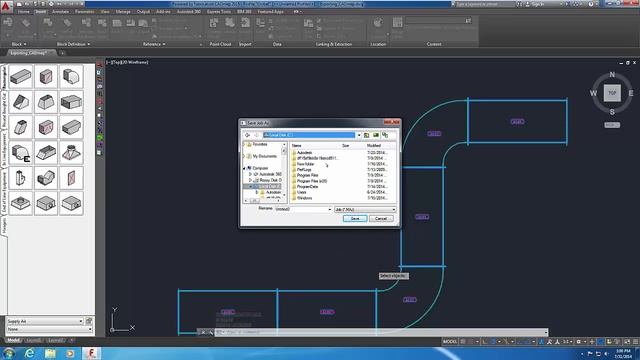Open the Manage ribbon tab

pyautogui.click(x=123, y=12)
